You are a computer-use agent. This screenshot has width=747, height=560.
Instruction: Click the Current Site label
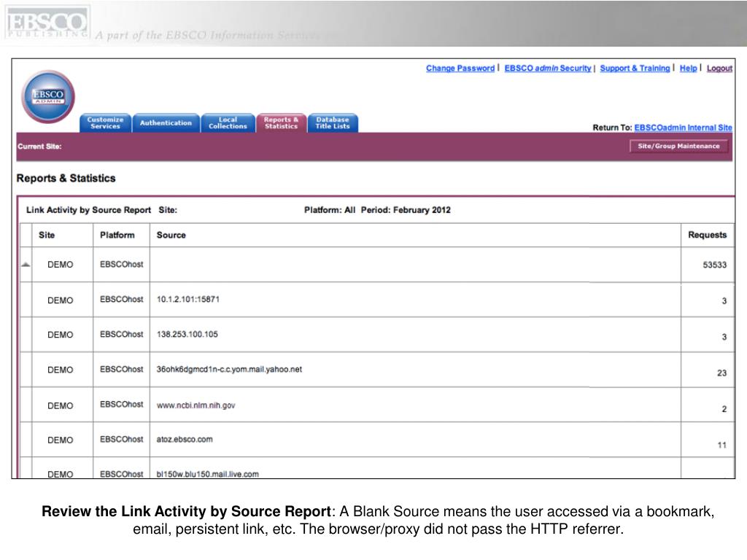tap(39, 147)
